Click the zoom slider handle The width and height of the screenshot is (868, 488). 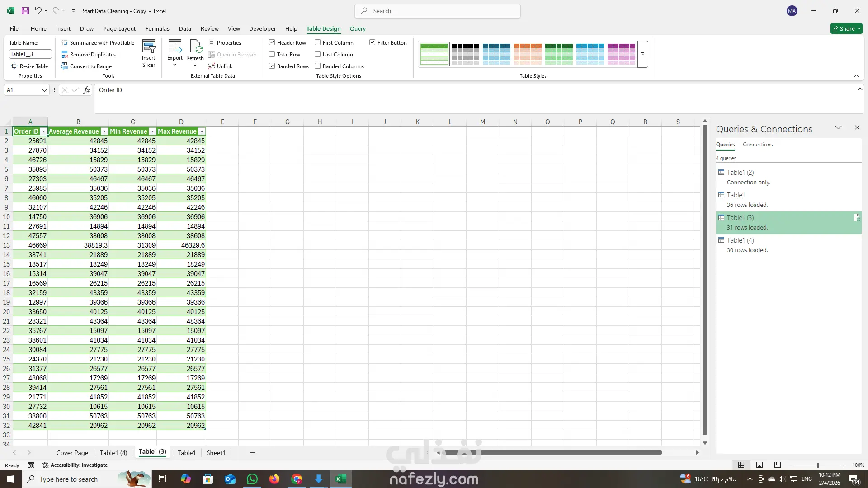818,465
